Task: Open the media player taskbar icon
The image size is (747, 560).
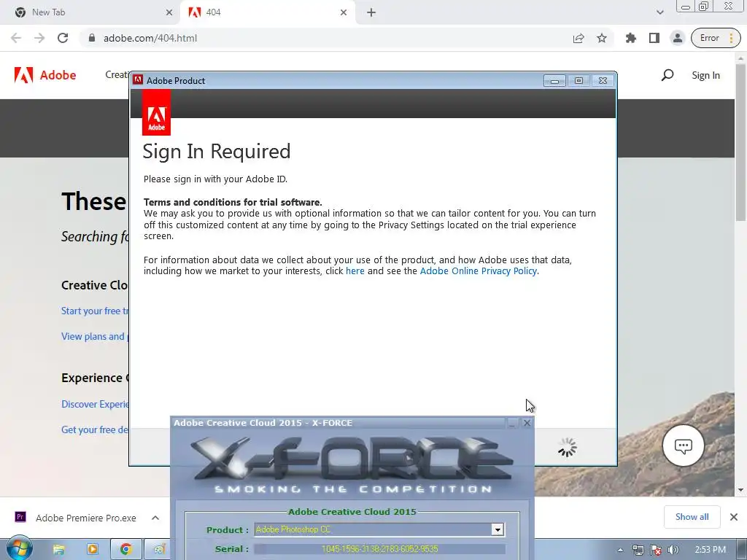Action: coord(93,550)
